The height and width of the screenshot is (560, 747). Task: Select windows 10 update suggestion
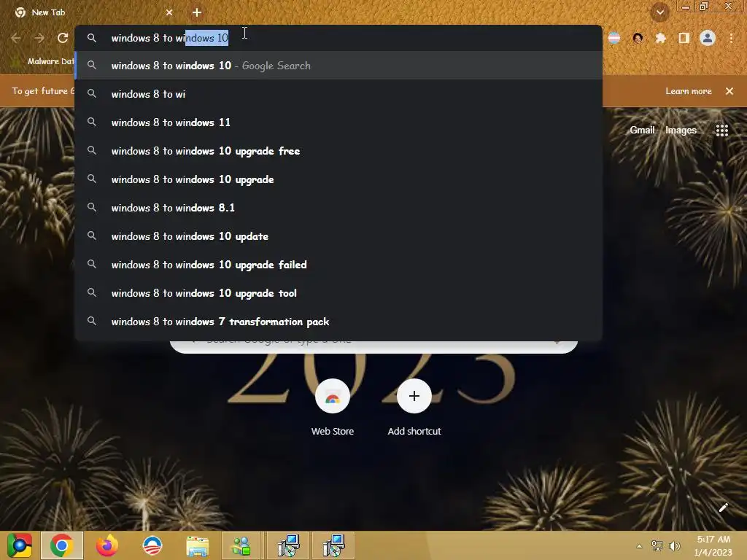pos(338,236)
